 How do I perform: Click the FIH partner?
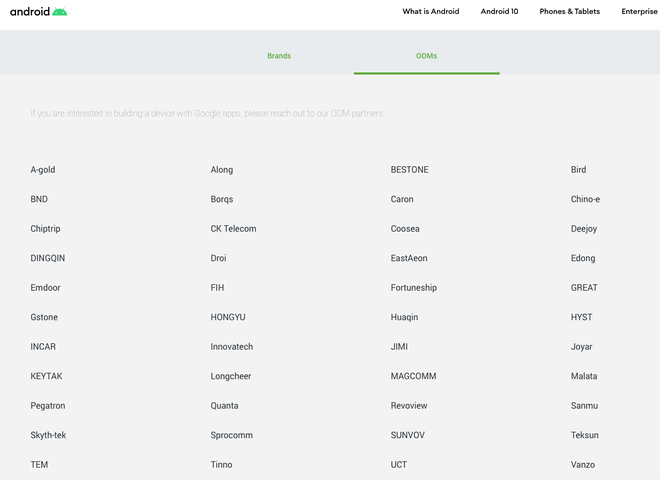point(217,288)
